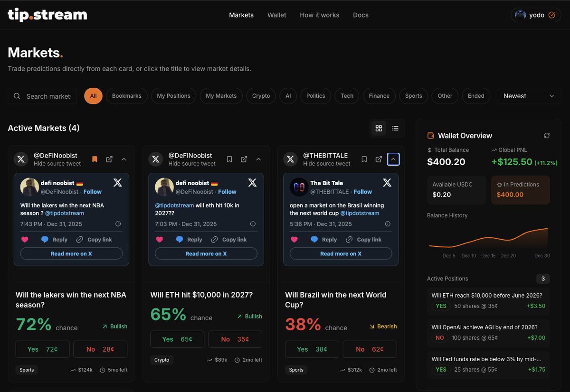This screenshot has width=570, height=392.
Task: Click Read more on X in ETH tweet
Action: (x=206, y=253)
